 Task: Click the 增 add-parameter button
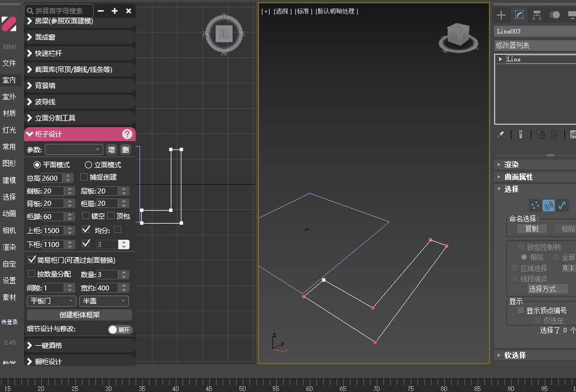click(111, 149)
